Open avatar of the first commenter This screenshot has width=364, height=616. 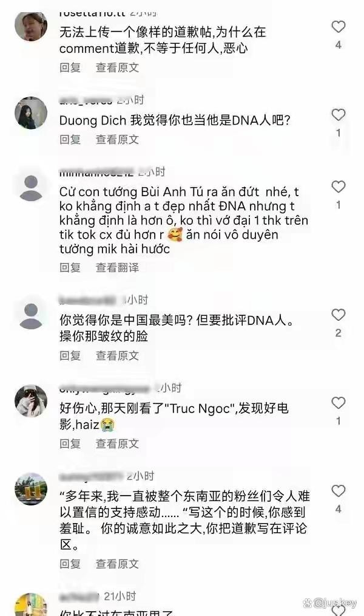click(x=31, y=26)
